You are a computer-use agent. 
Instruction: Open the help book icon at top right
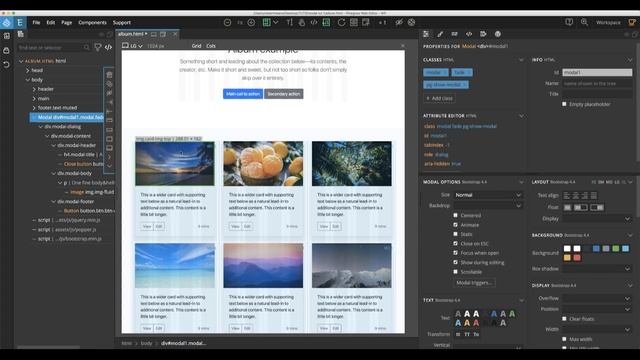(x=569, y=22)
